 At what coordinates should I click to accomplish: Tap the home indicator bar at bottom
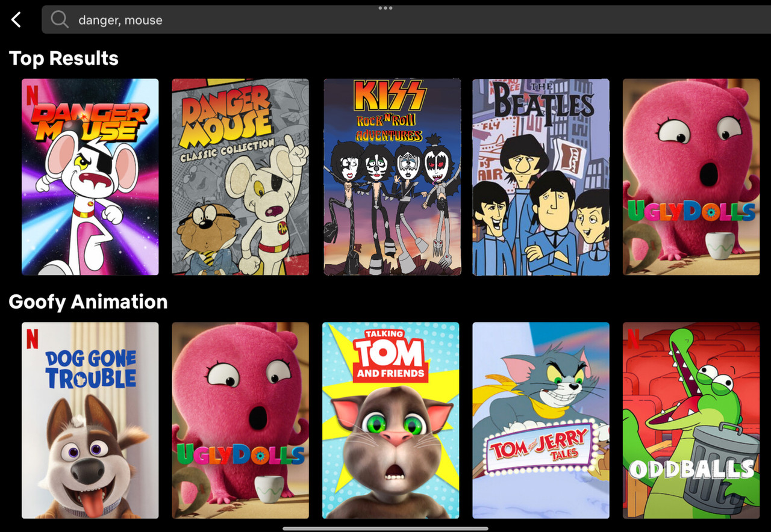click(385, 528)
